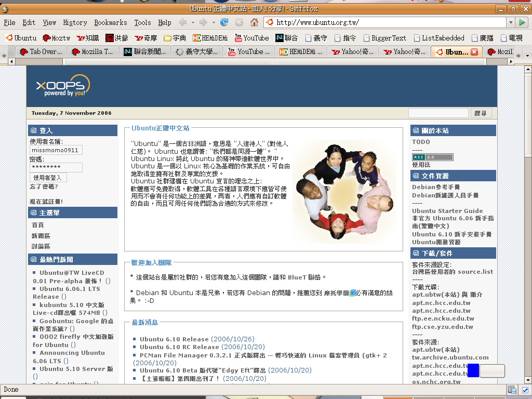This screenshot has height=399, width=532.
Task: Click the vertical scrollbar down arrow
Action: pos(527,380)
